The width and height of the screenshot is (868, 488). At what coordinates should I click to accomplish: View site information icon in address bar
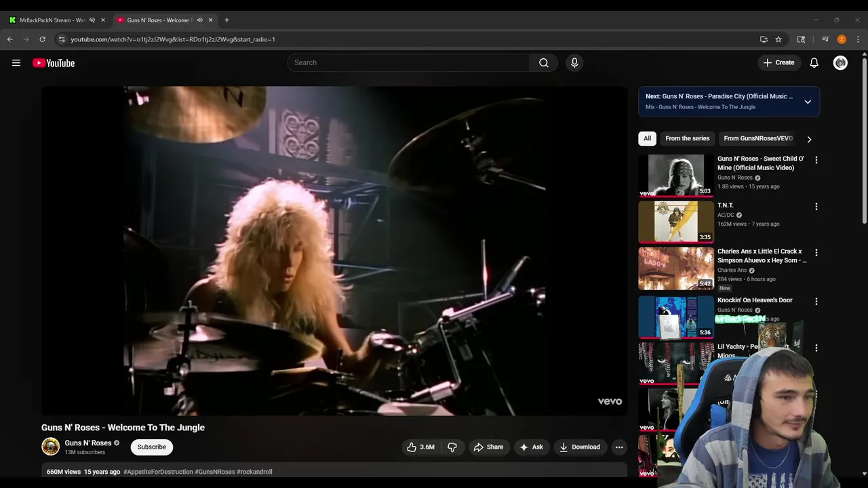click(62, 39)
